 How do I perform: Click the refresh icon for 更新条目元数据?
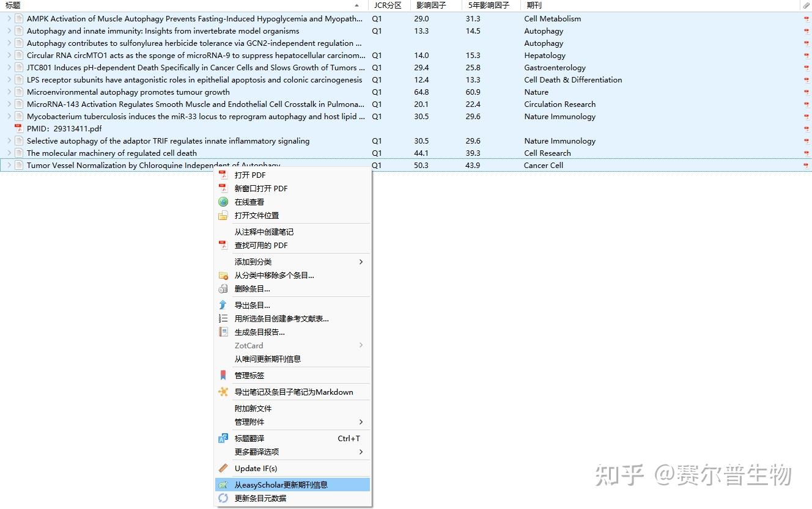(223, 498)
